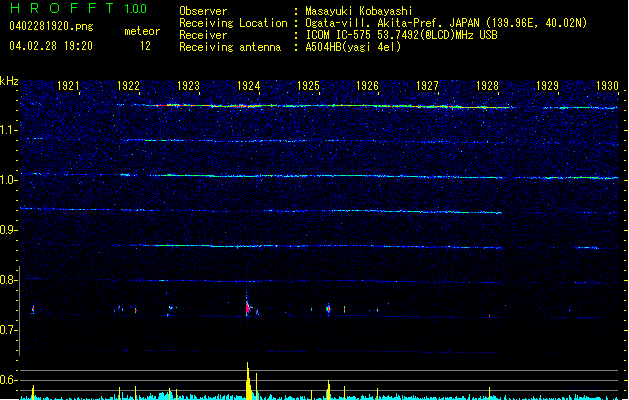Viewport: 629px width, 400px height.
Task: Click the kHz axis unit label
Action: (x=9, y=81)
